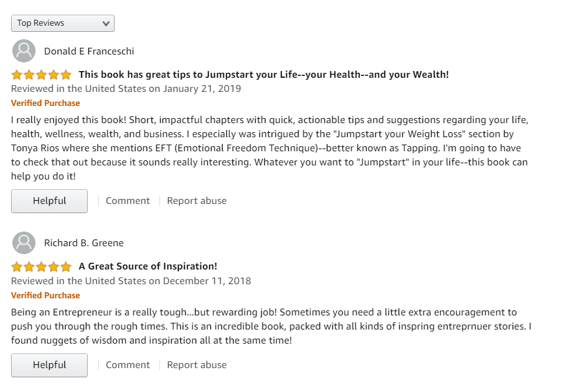Open review titled 'A Great Source of Inspiration!'
Screen dimensions: 569x392
[148, 266]
